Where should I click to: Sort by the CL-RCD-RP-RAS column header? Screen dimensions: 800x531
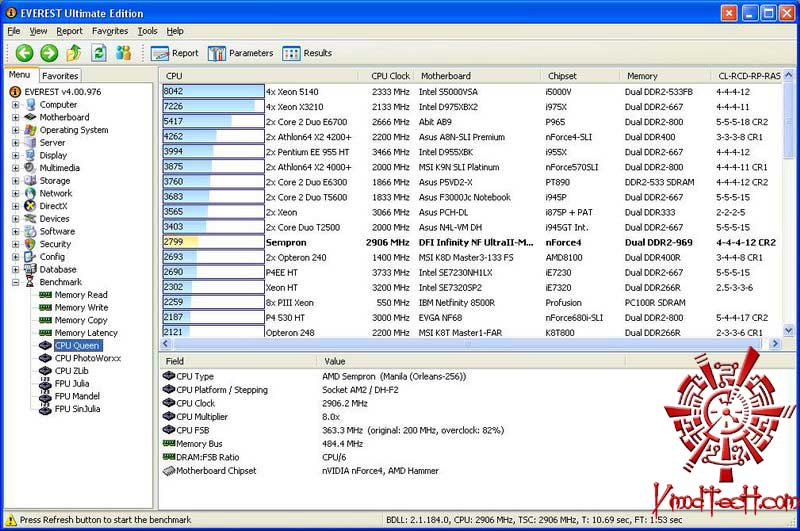pyautogui.click(x=748, y=76)
